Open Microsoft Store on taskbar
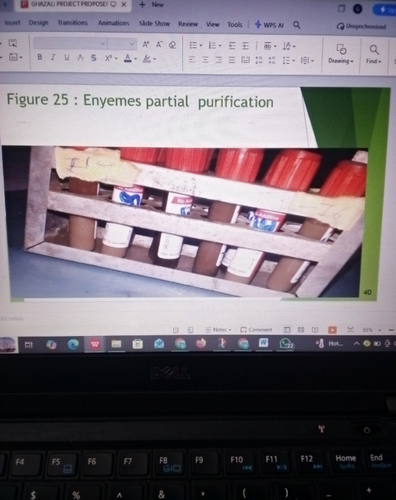396x500 pixels. [138, 344]
